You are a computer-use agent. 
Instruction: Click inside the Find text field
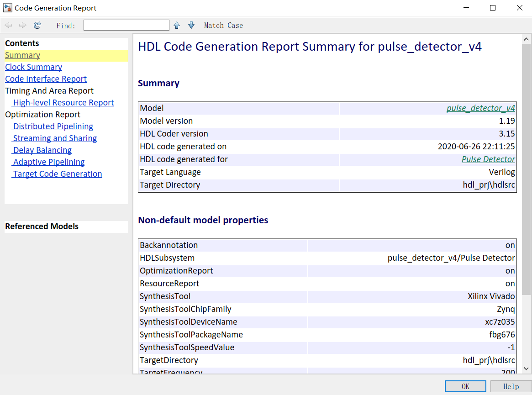(x=126, y=26)
